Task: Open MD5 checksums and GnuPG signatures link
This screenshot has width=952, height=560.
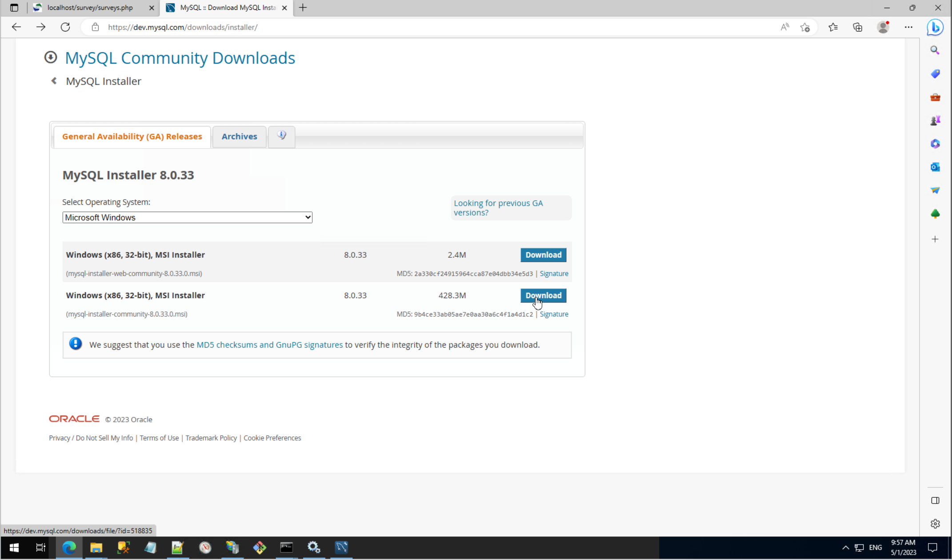Action: coord(269,345)
